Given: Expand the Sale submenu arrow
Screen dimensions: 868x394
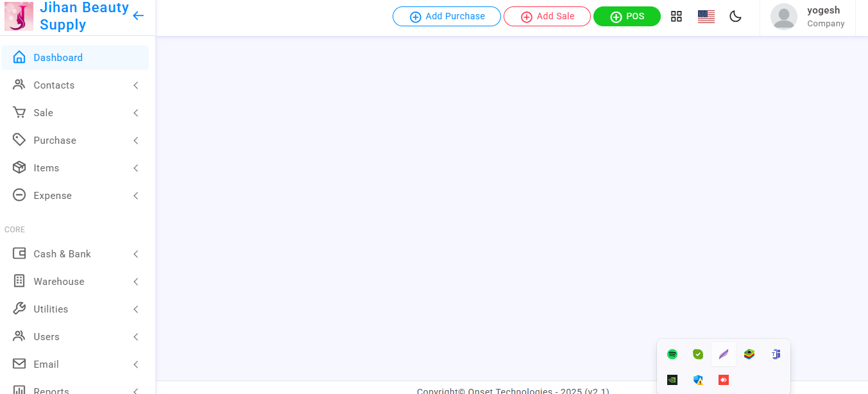Looking at the screenshot, I should [136, 113].
